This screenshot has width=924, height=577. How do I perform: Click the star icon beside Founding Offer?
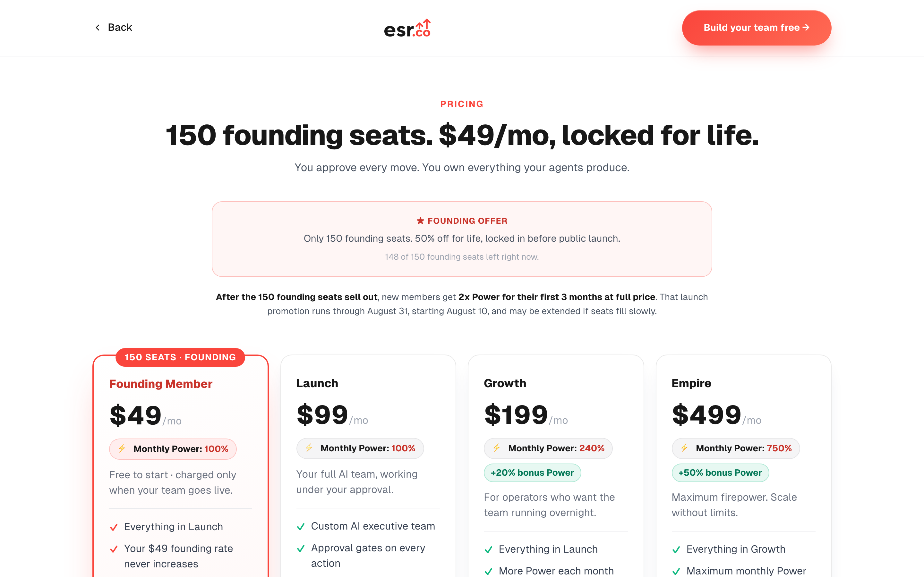pos(420,221)
